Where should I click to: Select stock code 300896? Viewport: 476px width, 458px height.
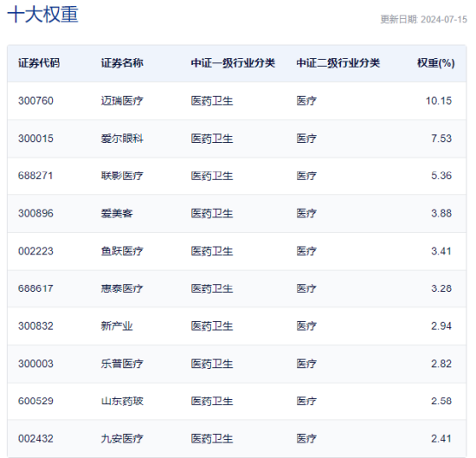click(x=35, y=213)
